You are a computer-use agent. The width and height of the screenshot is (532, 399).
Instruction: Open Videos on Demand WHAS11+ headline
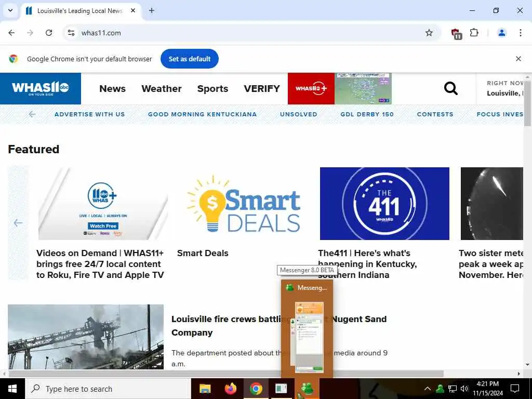click(100, 264)
